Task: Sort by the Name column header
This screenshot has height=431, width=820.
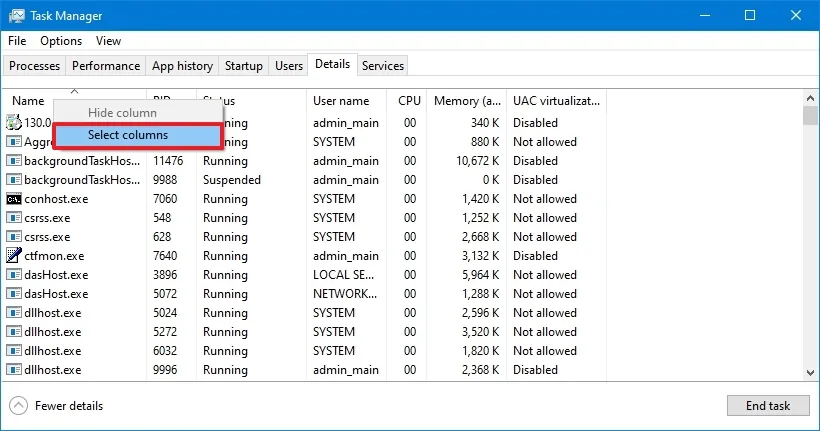Action: 28,100
